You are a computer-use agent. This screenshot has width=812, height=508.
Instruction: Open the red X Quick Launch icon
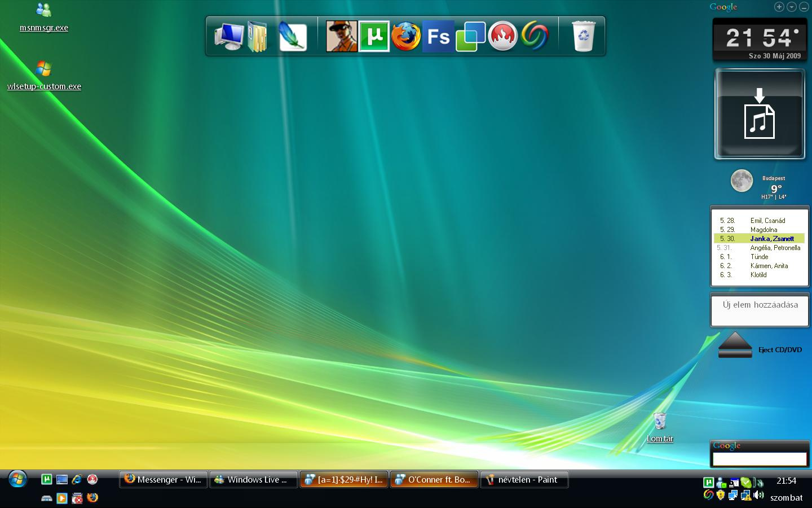click(77, 498)
